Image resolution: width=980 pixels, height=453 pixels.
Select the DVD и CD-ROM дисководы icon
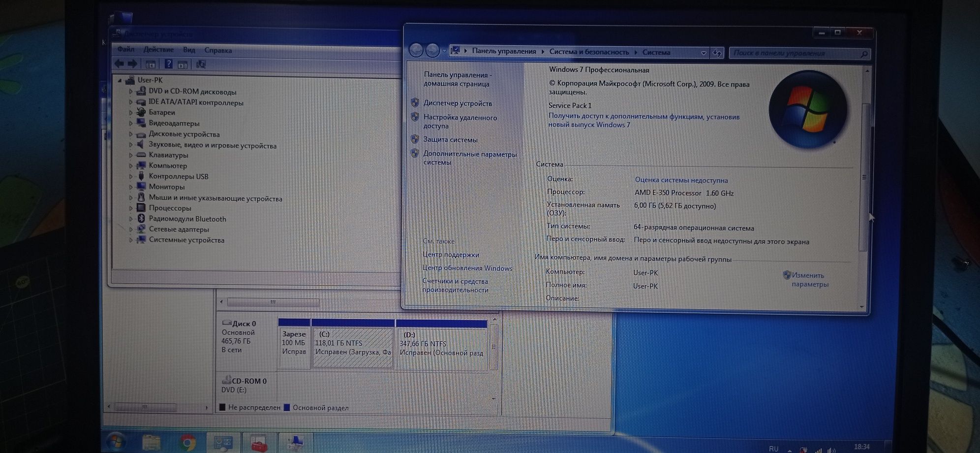141,91
